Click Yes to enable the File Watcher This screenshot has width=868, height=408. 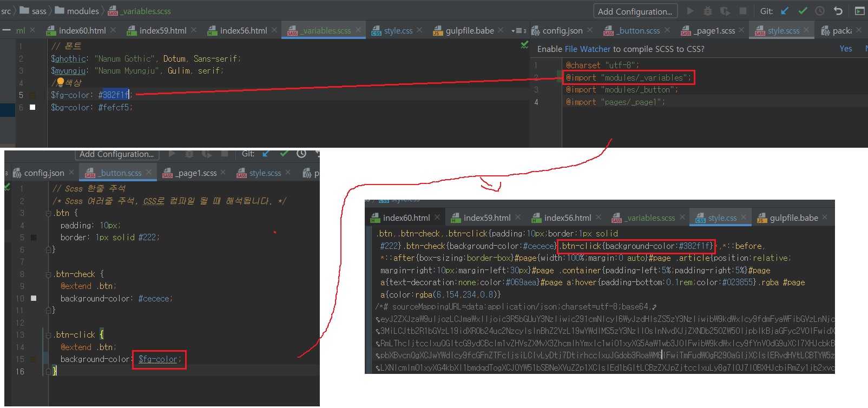click(x=845, y=49)
